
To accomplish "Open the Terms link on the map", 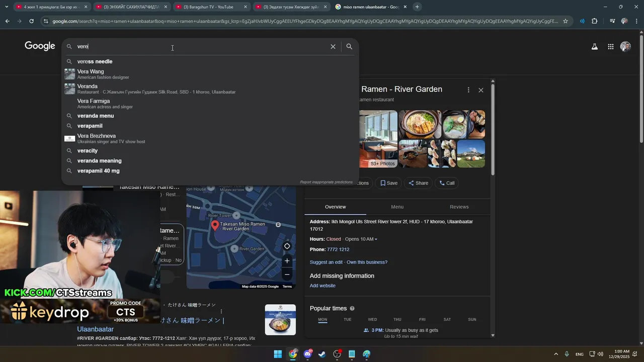I will point(287,287).
